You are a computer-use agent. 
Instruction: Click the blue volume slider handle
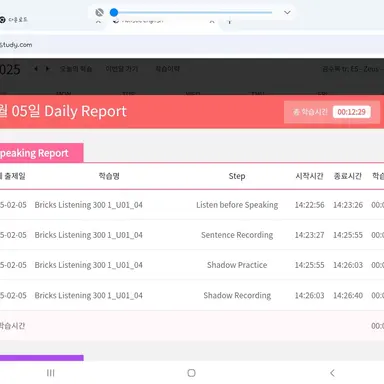tap(114, 13)
